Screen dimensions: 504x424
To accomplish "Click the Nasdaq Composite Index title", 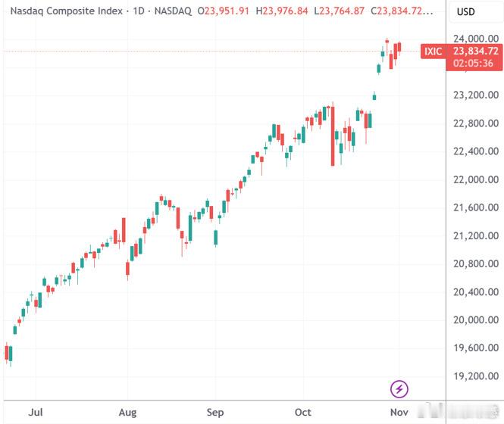I will [67, 11].
